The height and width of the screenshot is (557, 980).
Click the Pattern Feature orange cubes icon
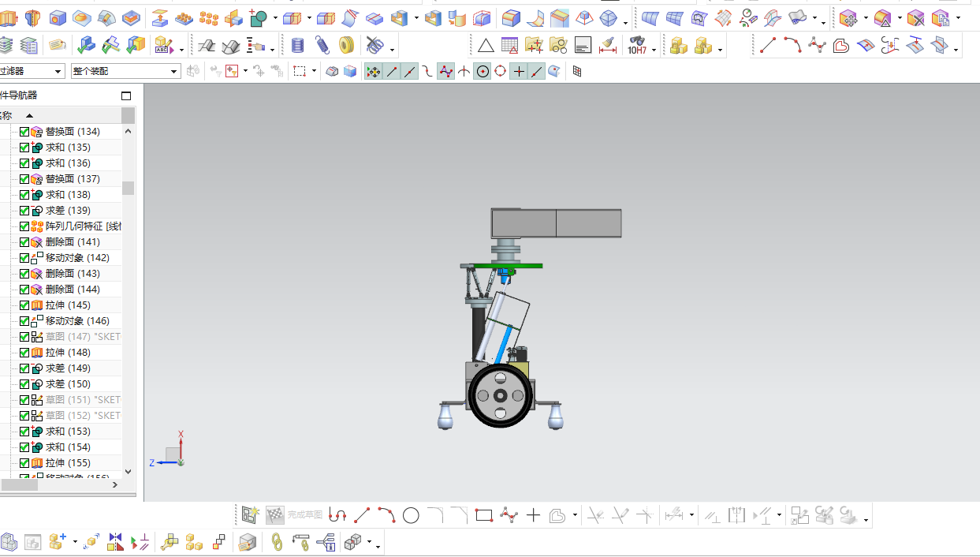209,17
